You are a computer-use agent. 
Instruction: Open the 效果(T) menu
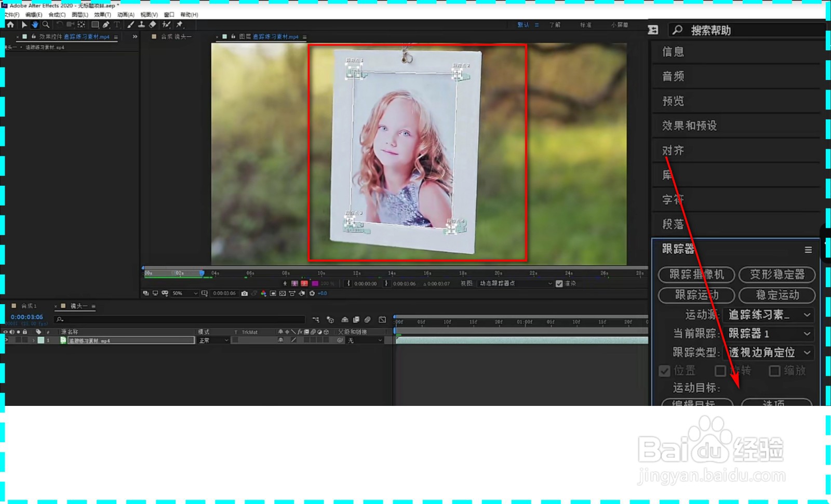103,15
